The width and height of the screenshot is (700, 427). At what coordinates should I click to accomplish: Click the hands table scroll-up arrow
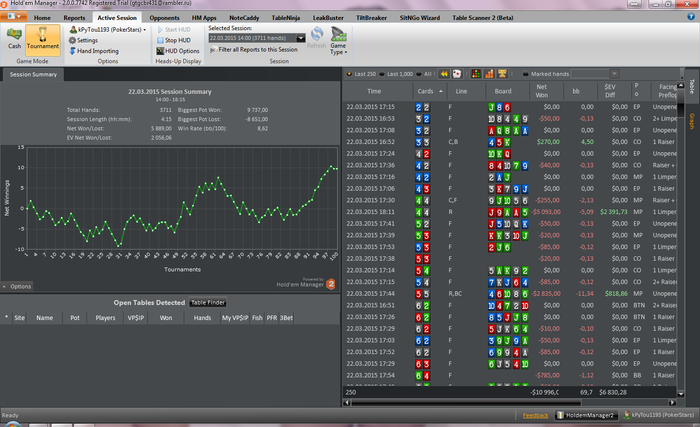681,85
